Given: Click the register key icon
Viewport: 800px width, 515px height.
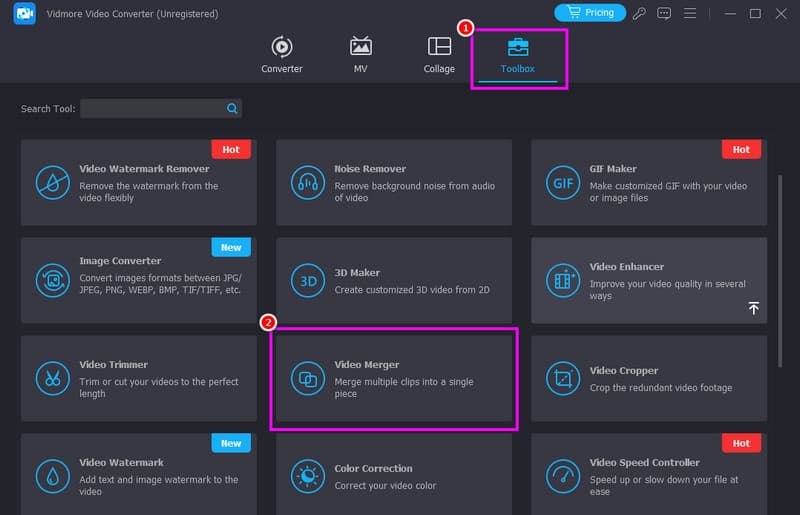Looking at the screenshot, I should (x=639, y=13).
